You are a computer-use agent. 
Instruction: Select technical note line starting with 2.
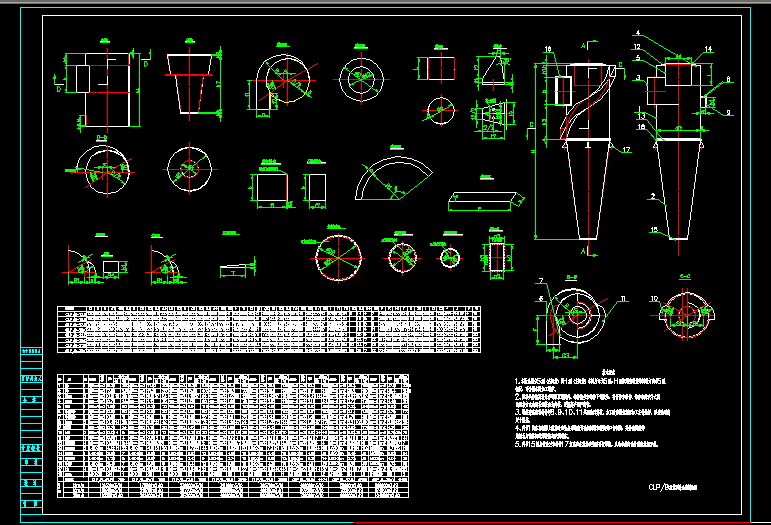point(588,397)
